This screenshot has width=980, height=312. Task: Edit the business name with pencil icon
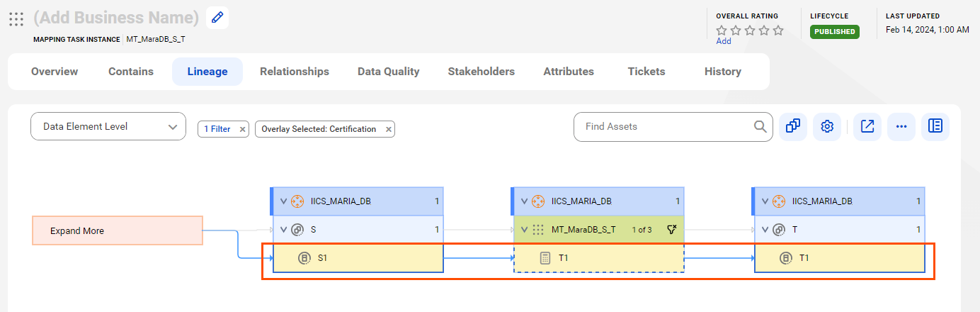[217, 18]
